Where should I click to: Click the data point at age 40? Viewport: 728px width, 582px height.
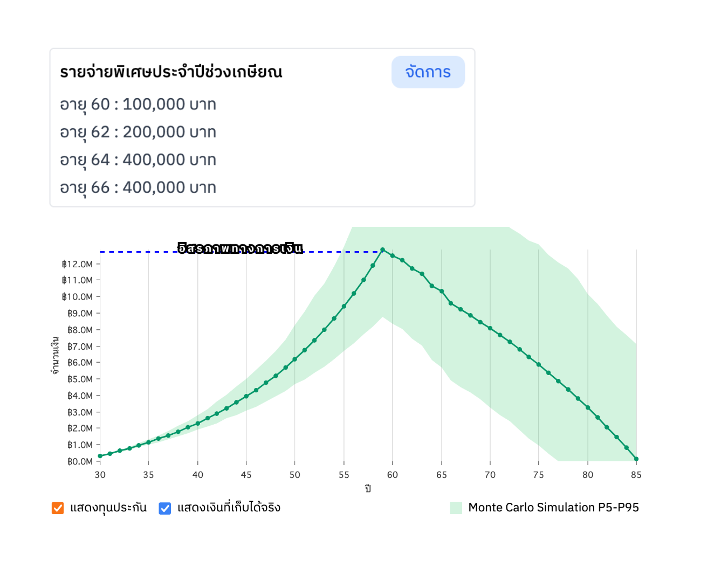coord(198,424)
